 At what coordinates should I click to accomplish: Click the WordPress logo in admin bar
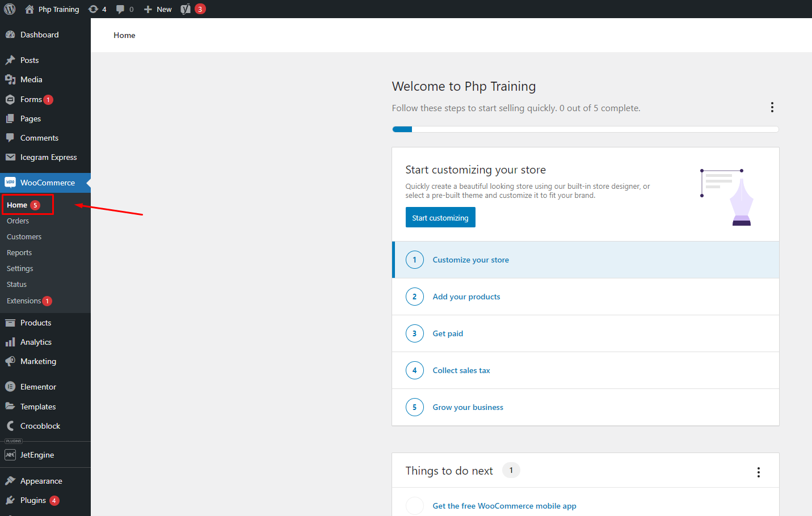pos(10,9)
